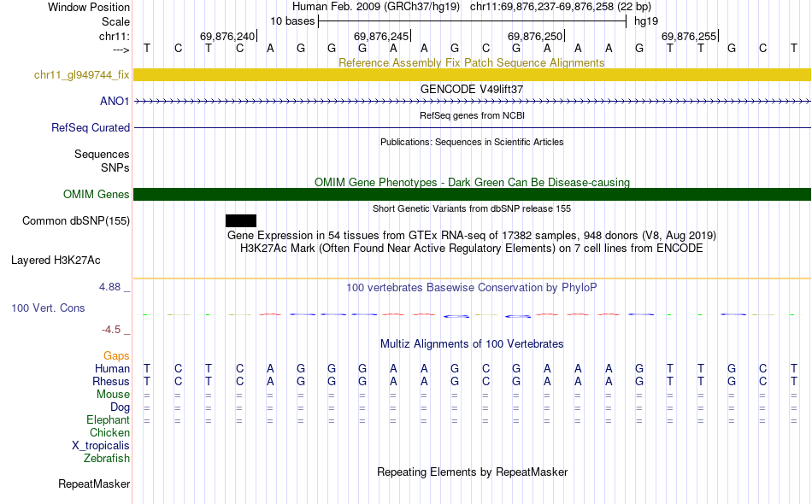Click the H3K27Ac Mark track title
Image resolution: width=812 pixels, height=504 pixels.
tap(471, 249)
